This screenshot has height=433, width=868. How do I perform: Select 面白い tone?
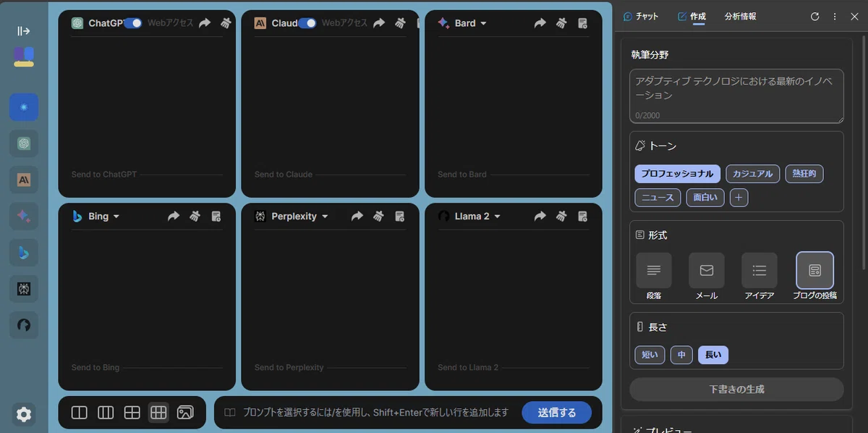tap(705, 197)
